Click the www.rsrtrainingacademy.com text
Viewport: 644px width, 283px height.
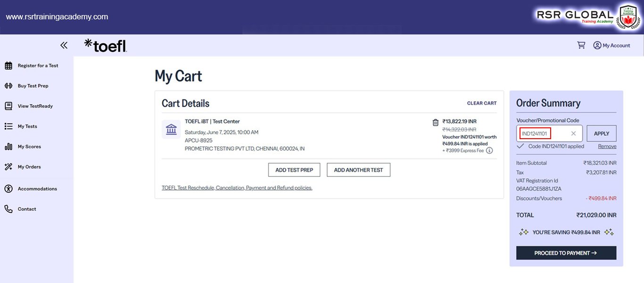click(57, 17)
